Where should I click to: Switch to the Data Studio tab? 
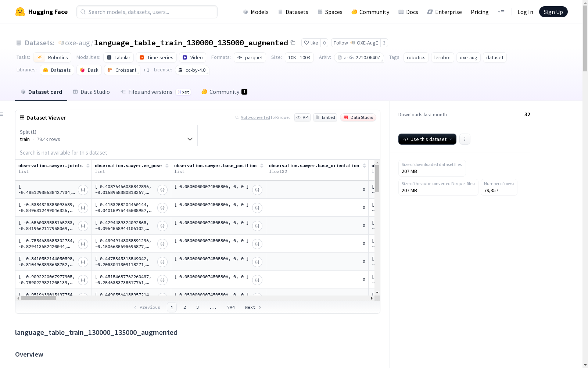(x=92, y=92)
